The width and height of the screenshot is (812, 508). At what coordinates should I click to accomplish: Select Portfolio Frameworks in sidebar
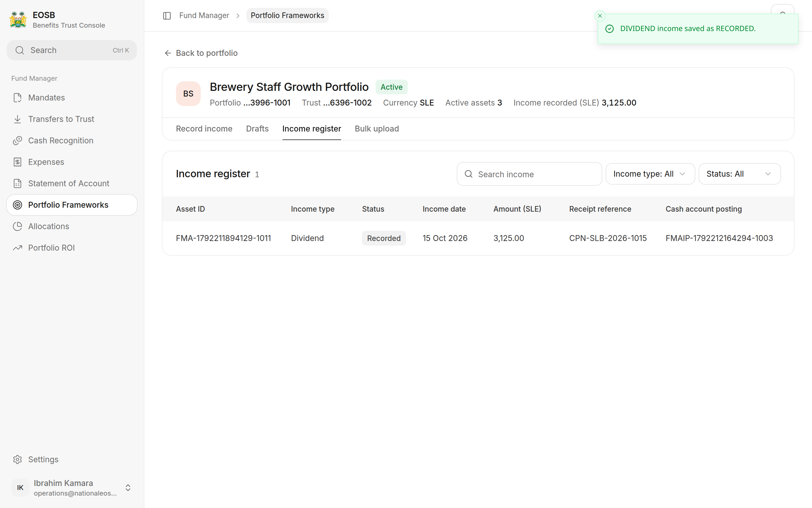[72, 205]
